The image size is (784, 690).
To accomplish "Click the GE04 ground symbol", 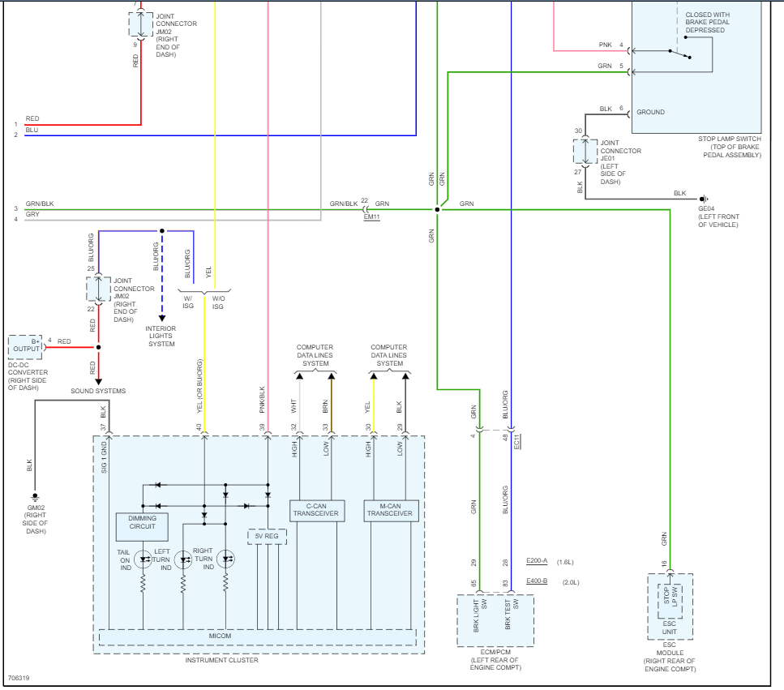I will pyautogui.click(x=704, y=199).
